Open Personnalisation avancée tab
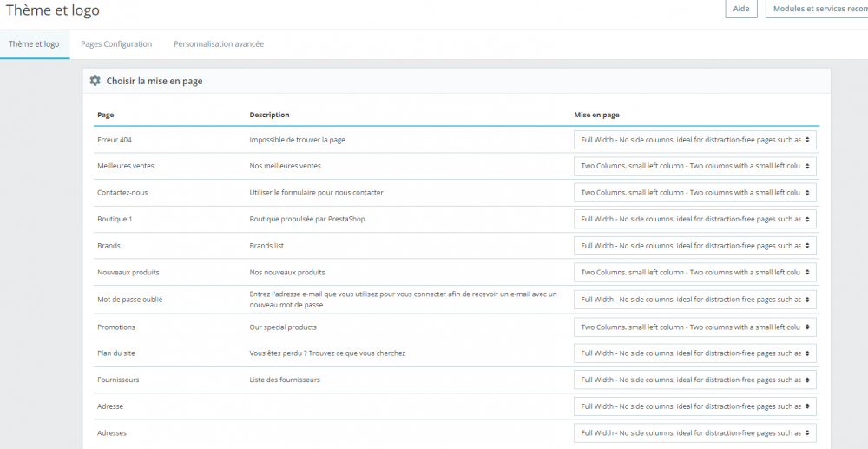 [219, 44]
